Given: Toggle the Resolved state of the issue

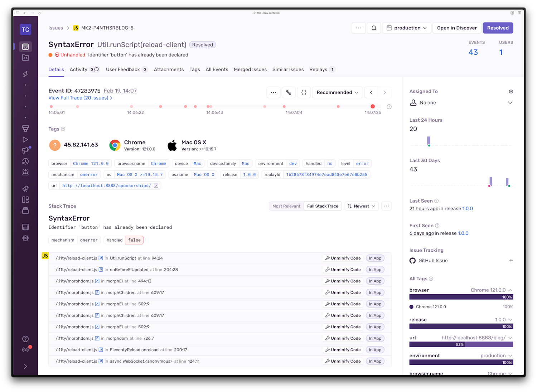Looking at the screenshot, I should tap(498, 28).
